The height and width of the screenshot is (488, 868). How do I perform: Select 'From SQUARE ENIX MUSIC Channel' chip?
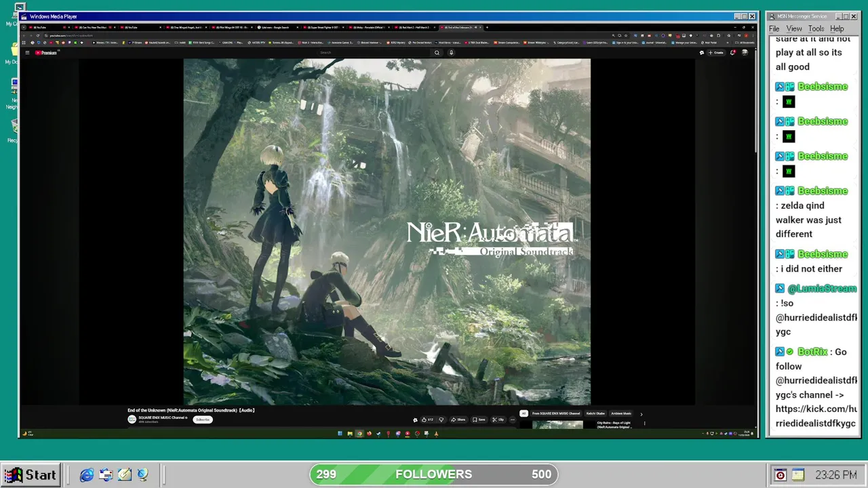tap(556, 413)
